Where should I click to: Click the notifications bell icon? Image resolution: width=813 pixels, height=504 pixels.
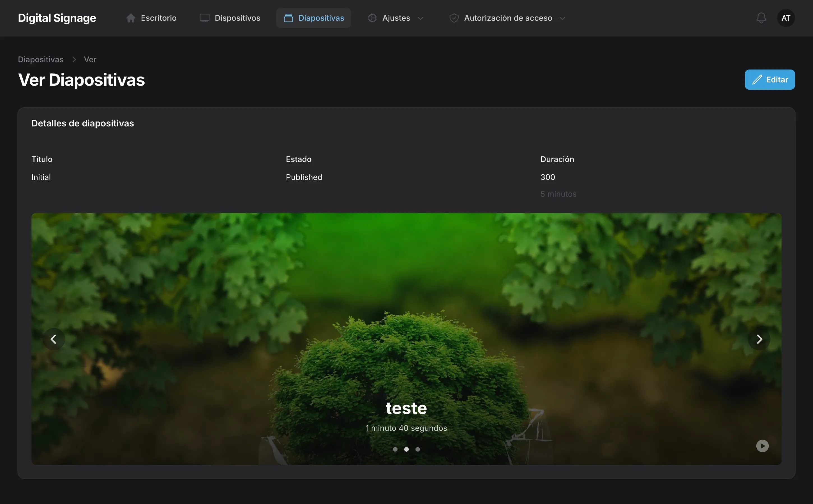761,18
